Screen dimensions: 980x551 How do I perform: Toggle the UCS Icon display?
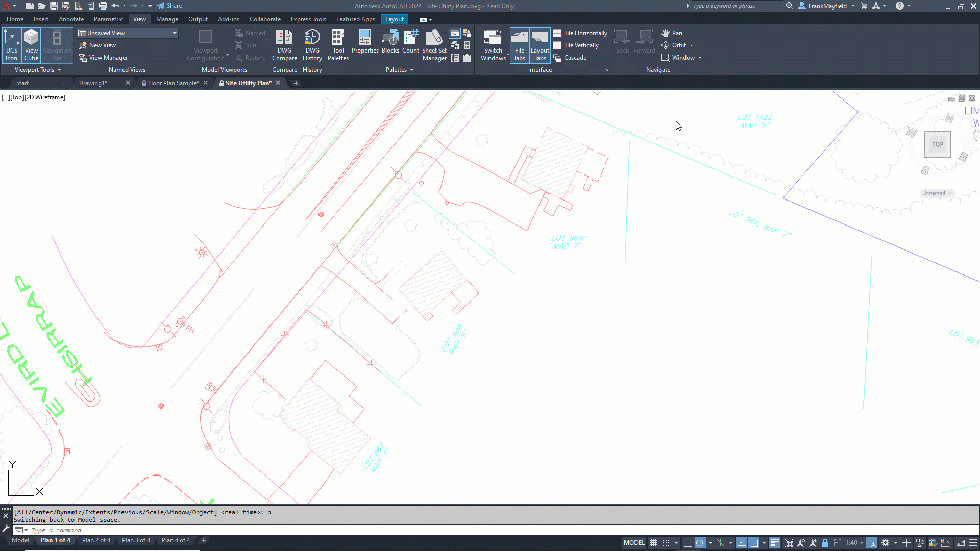point(12,45)
